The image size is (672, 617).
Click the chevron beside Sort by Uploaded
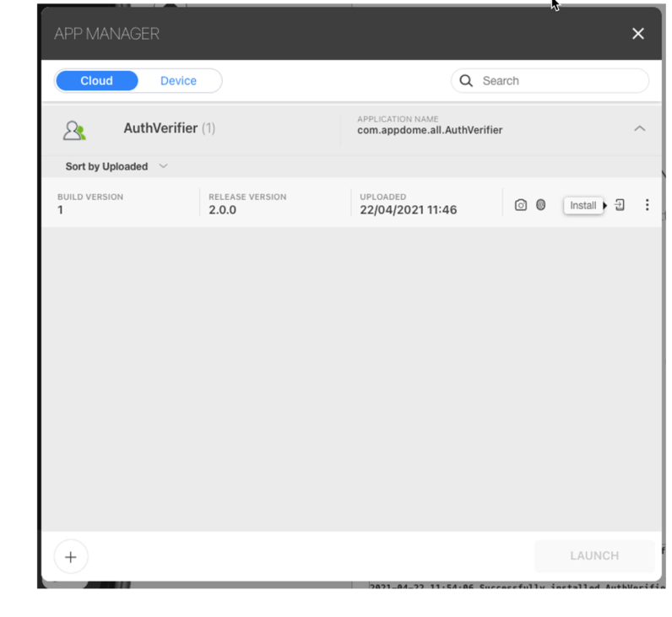point(163,166)
